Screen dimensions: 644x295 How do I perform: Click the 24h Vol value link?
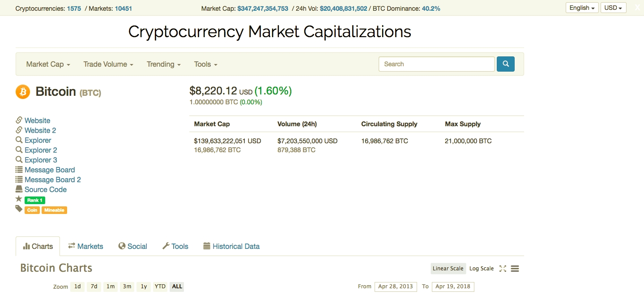pos(343,8)
